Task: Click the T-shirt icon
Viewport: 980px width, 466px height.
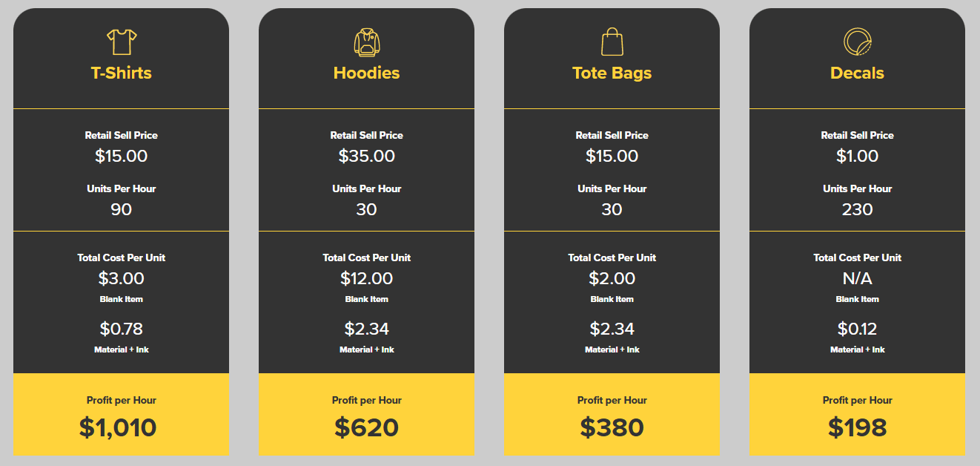Action: (122, 42)
